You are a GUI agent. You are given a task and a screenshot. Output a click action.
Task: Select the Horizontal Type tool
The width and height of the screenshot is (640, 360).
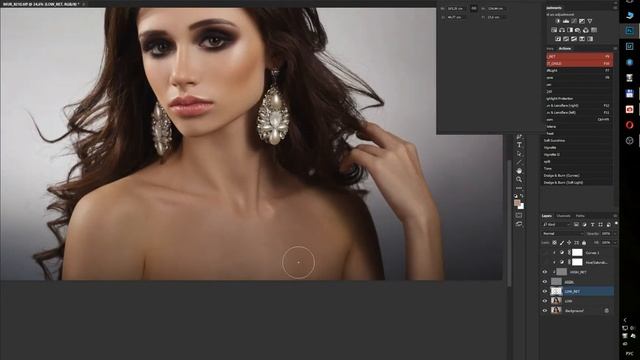(519, 145)
